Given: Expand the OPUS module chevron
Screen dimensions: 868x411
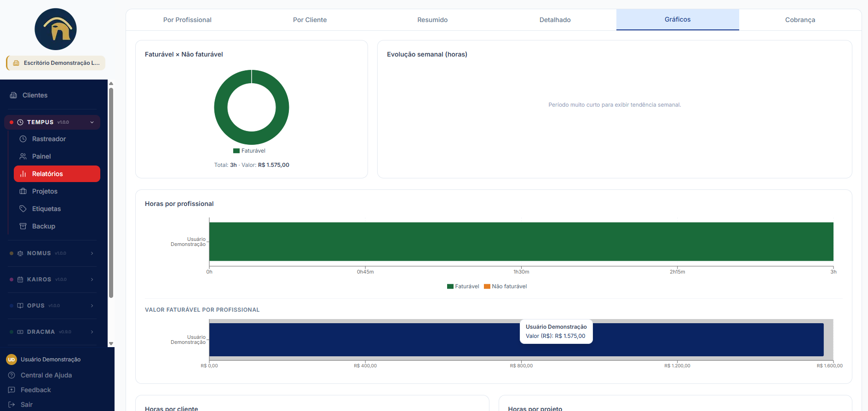Looking at the screenshot, I should pyautogui.click(x=92, y=306).
